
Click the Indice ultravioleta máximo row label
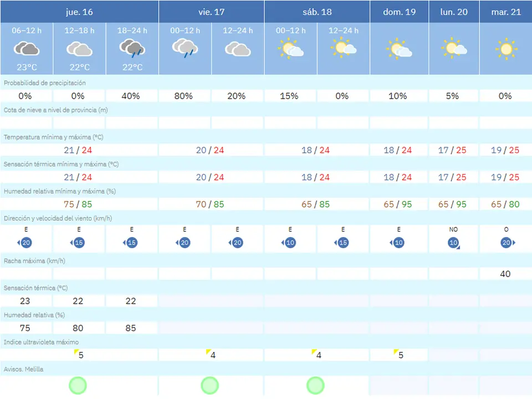tap(41, 342)
